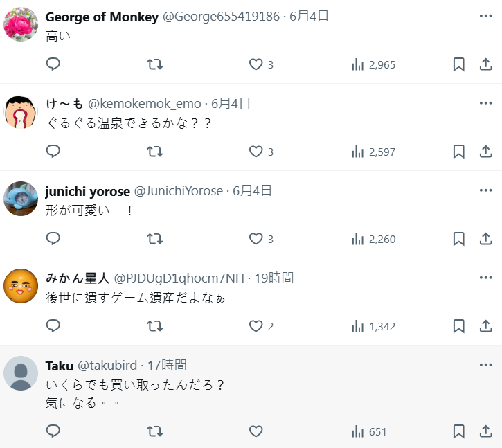The height and width of the screenshot is (448, 502).
Task: Open more options menu on け〜も's tweet
Action: click(x=485, y=103)
